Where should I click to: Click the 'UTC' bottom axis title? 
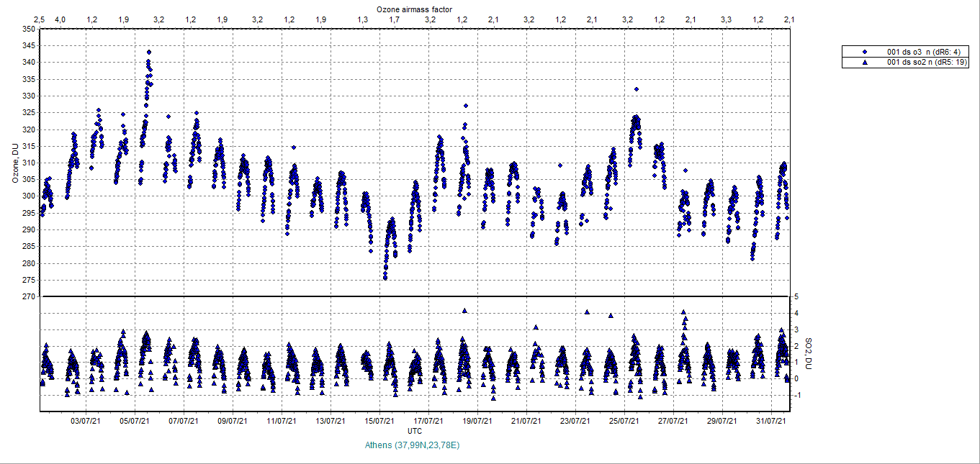coord(414,430)
